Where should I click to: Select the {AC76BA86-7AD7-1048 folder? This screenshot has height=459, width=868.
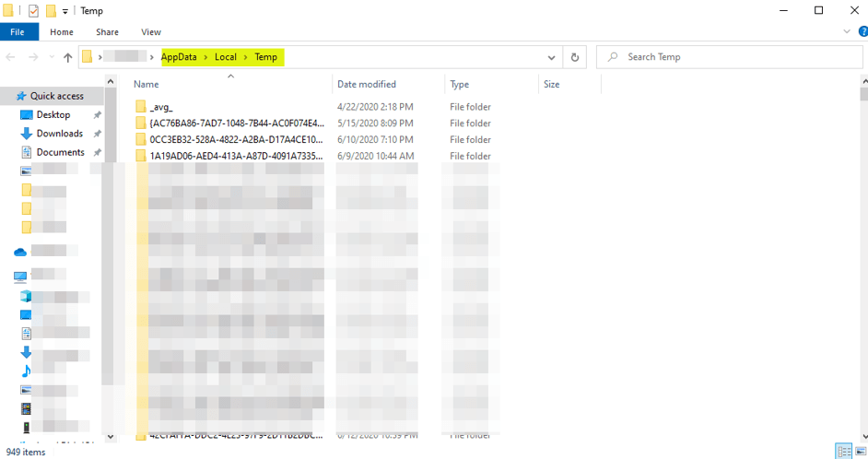(x=237, y=123)
